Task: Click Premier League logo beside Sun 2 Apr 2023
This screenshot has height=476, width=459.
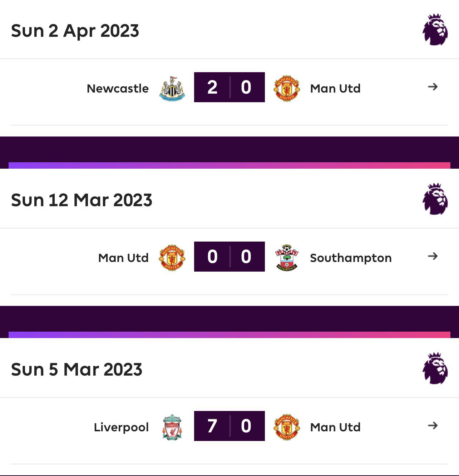Action: (435, 30)
